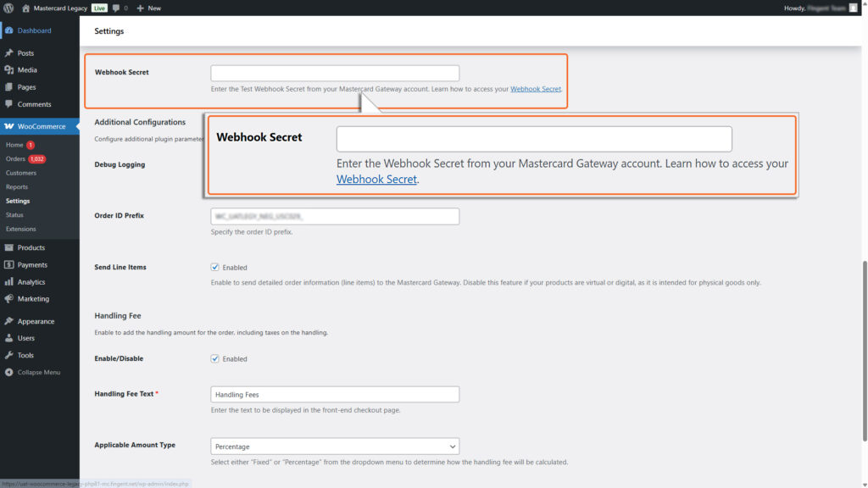Click the WordPress logo in admin bar
868x488 pixels.
point(8,8)
